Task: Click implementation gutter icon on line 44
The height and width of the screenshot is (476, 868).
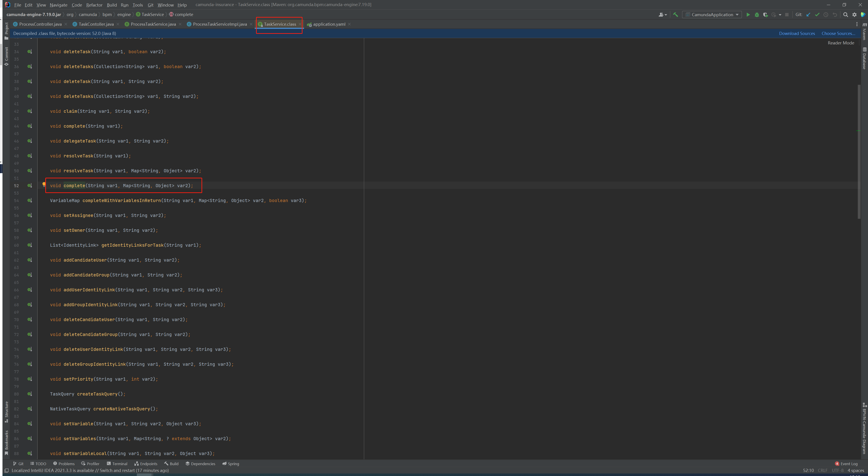Action: (x=30, y=126)
